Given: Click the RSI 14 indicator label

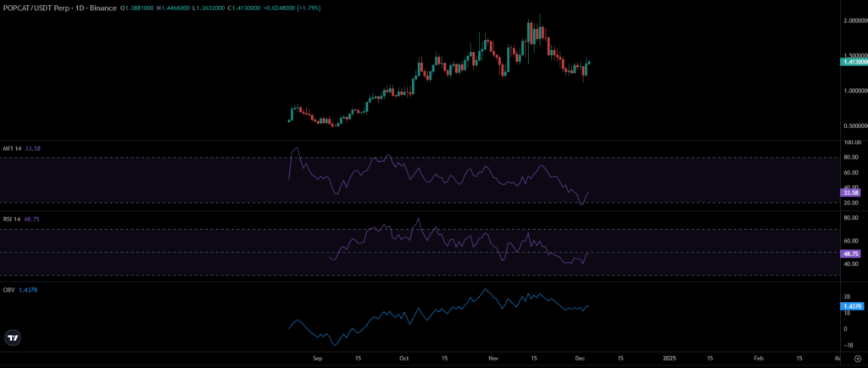Looking at the screenshot, I should click(x=12, y=219).
